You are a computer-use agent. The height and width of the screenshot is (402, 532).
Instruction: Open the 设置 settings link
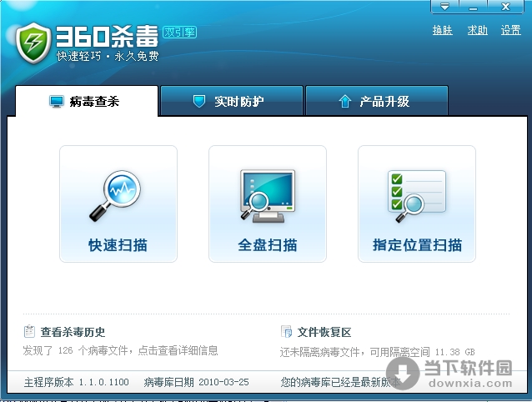(511, 30)
